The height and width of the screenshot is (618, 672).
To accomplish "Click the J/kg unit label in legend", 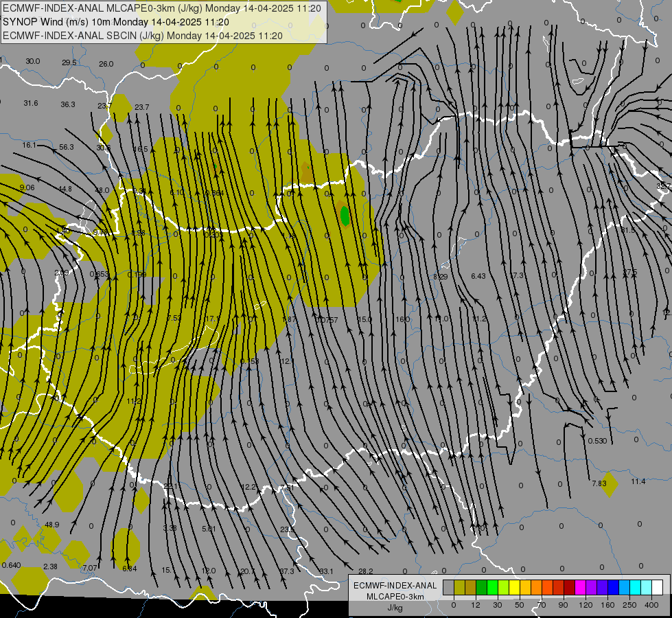I will point(395,608).
